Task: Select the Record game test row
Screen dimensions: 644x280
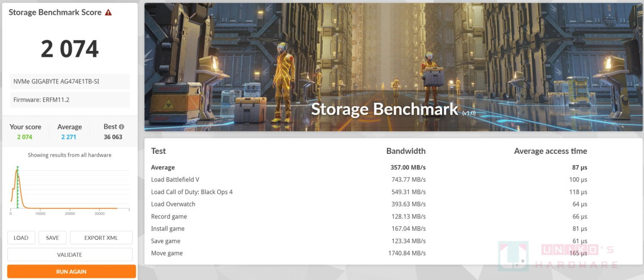Action: coord(369,217)
